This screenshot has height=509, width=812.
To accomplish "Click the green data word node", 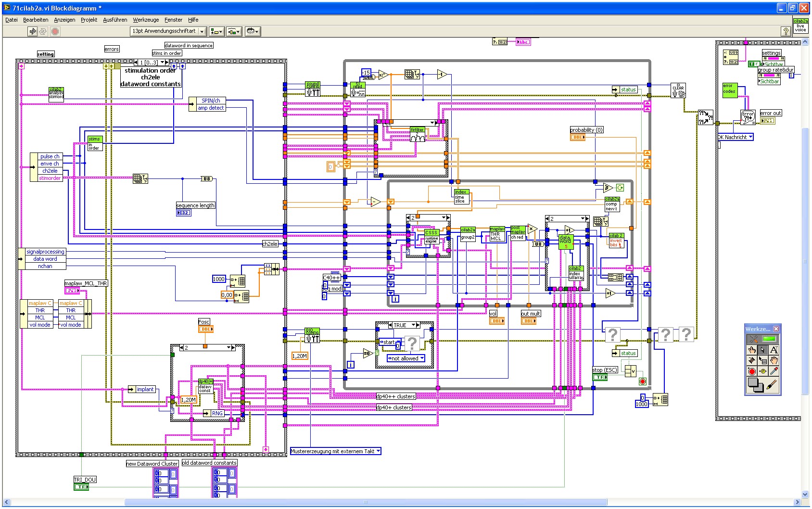I will [x=566, y=242].
